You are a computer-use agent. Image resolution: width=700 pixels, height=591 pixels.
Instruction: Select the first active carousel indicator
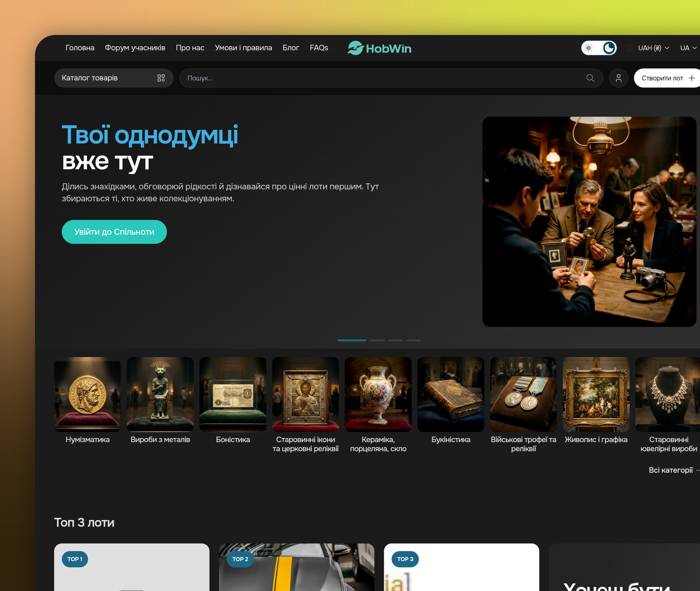(x=352, y=340)
